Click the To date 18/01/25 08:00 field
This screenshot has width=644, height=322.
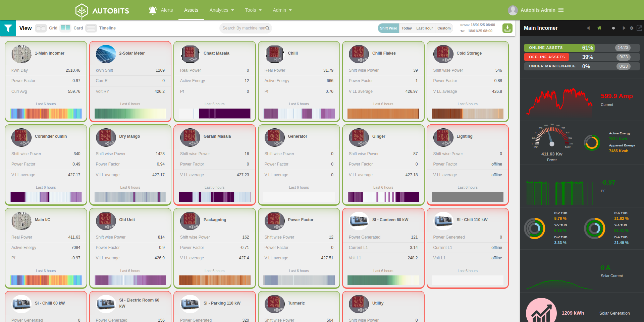(480, 31)
